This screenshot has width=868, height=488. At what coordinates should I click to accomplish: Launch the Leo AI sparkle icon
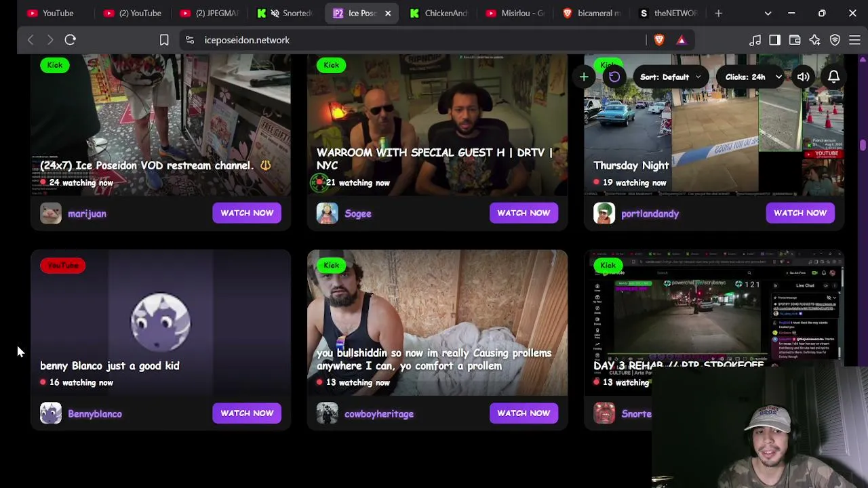click(814, 40)
